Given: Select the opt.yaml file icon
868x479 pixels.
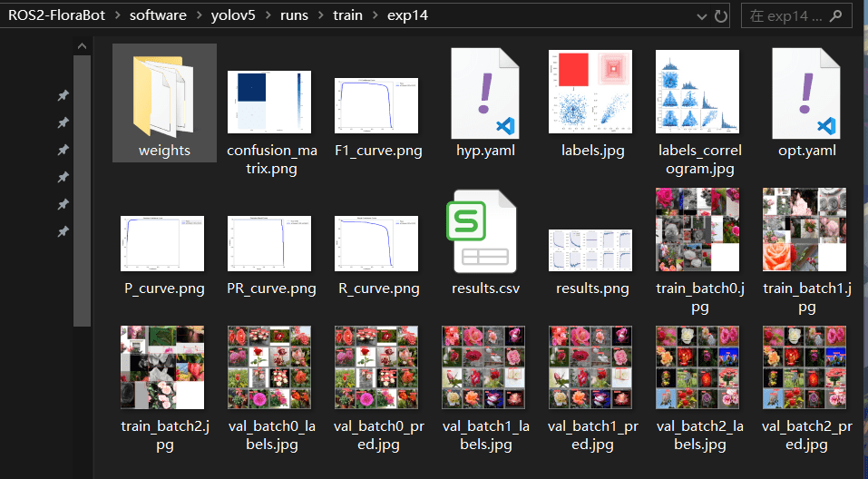Looking at the screenshot, I should [x=806, y=93].
